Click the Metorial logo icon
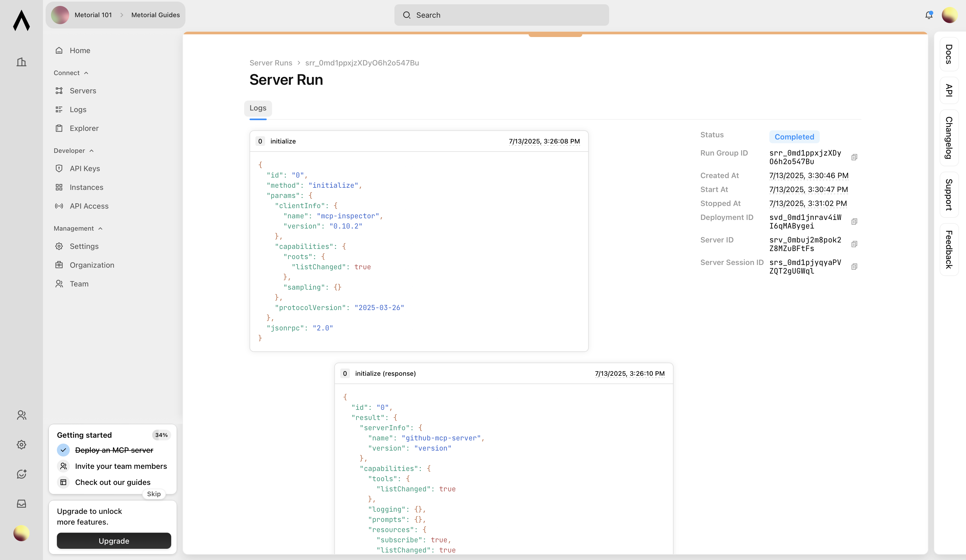The image size is (966, 560). tap(21, 21)
